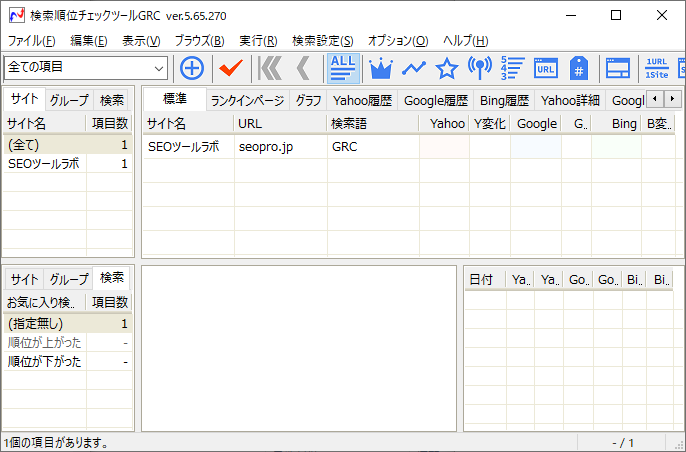Select SEOツールラボ in the site list
Image resolution: width=686 pixels, height=452 pixels.
tap(68, 164)
